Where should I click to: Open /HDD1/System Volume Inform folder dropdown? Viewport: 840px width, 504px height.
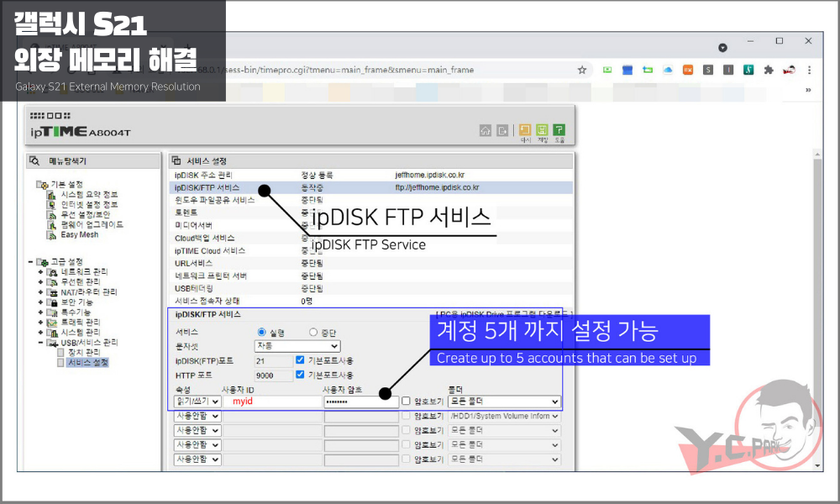tap(505, 416)
